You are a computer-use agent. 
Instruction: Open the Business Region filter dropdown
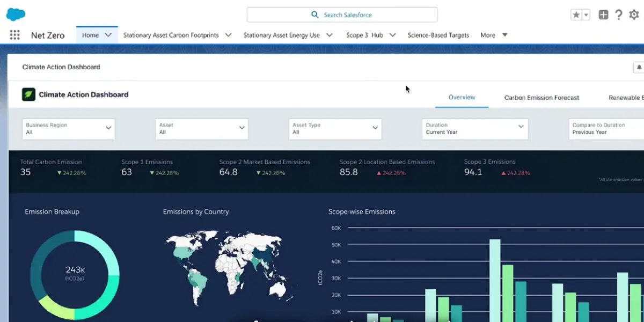pos(69,129)
